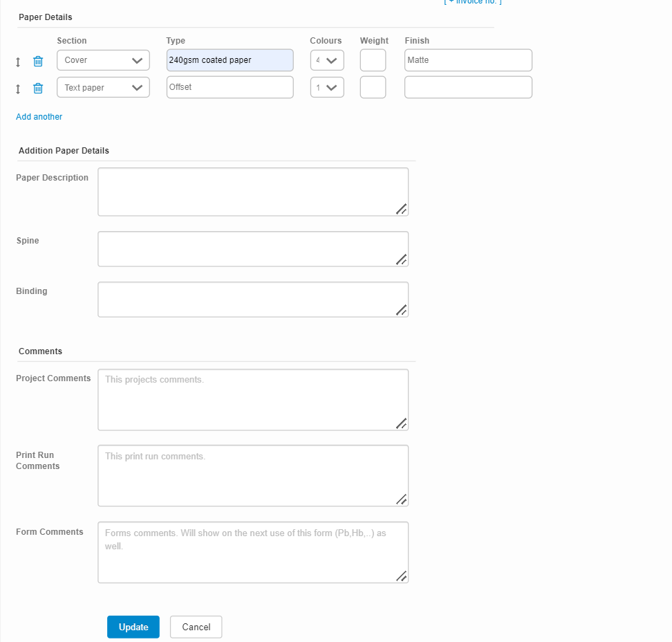
Task: Open the Text paper section dropdown
Action: click(103, 87)
